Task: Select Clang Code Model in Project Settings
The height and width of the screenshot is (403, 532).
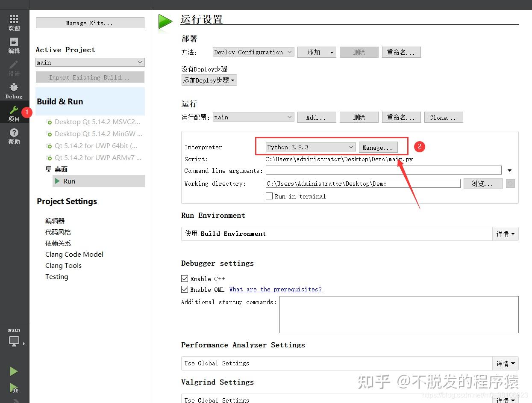Action: point(74,254)
